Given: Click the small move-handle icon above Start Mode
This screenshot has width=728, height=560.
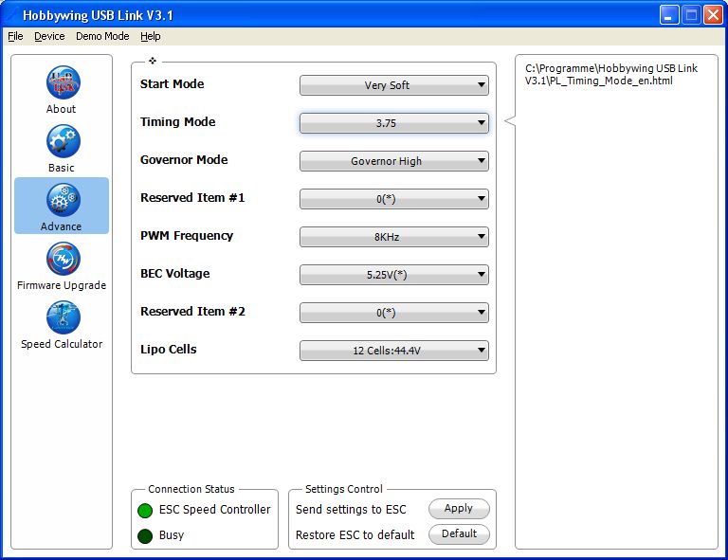Looking at the screenshot, I should click(153, 61).
